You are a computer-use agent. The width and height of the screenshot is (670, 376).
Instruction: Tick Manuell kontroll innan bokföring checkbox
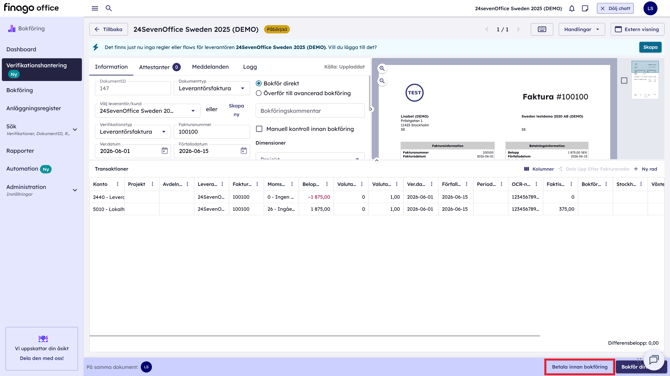pyautogui.click(x=259, y=129)
